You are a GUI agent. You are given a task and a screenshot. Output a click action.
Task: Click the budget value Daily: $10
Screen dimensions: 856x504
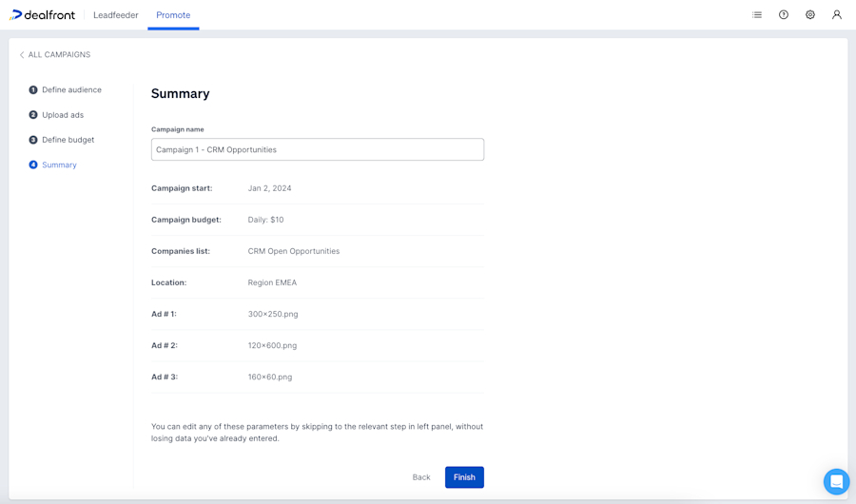[265, 220]
